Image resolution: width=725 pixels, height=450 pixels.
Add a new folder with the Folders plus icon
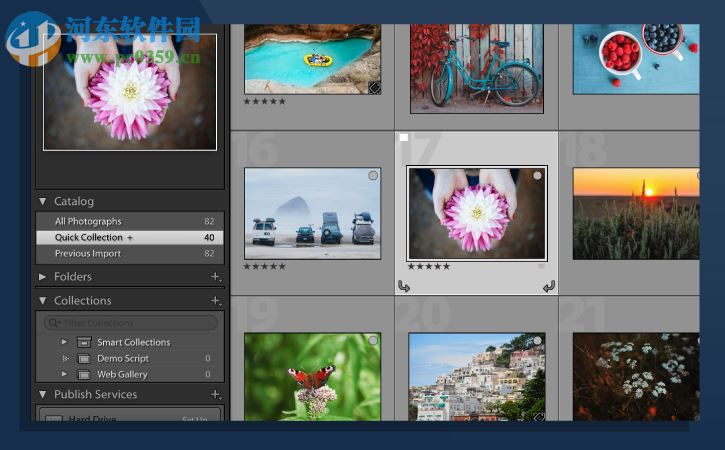pos(216,277)
